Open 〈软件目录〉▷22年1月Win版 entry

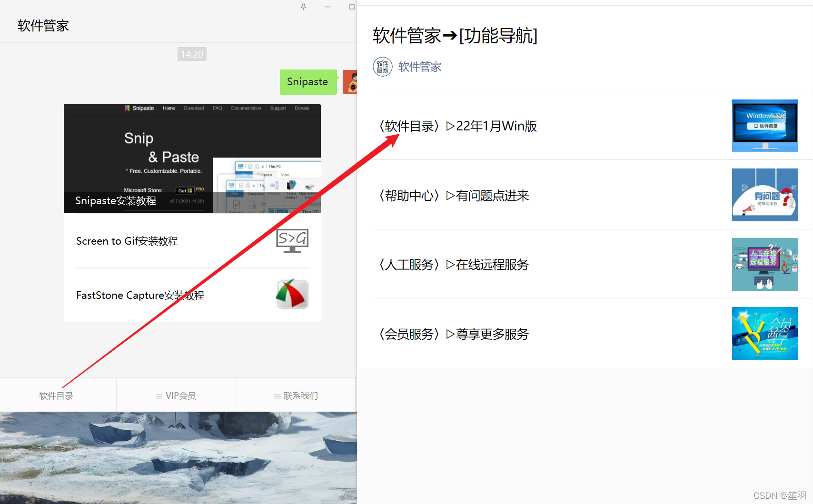pyautogui.click(x=593, y=126)
